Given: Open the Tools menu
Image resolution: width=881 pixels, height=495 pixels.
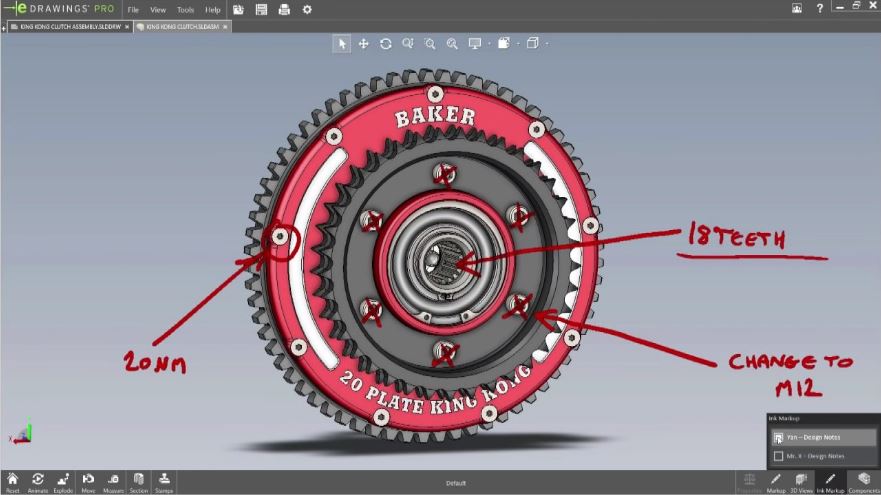Looking at the screenshot, I should tap(185, 10).
